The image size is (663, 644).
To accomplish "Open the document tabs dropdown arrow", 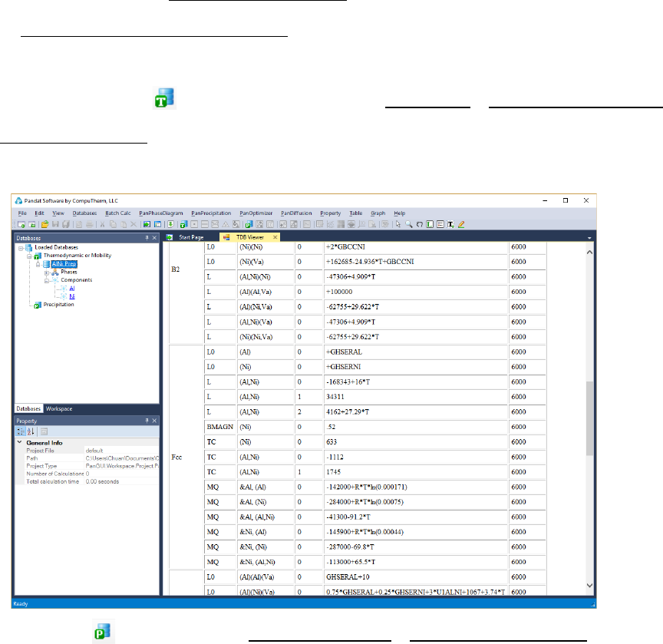I will (x=589, y=238).
